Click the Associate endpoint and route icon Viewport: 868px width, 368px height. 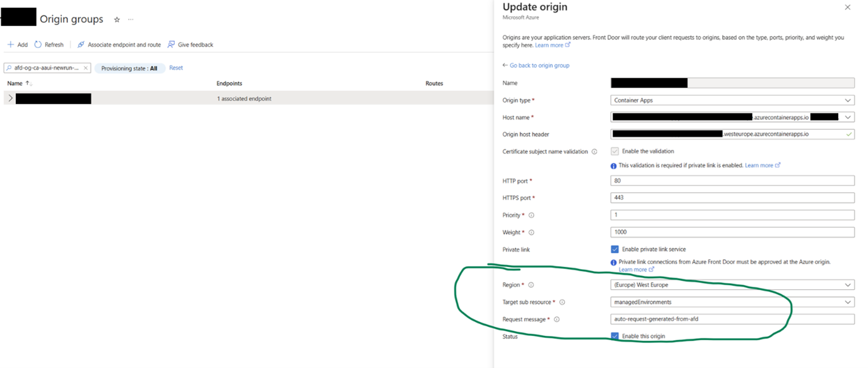coord(81,45)
